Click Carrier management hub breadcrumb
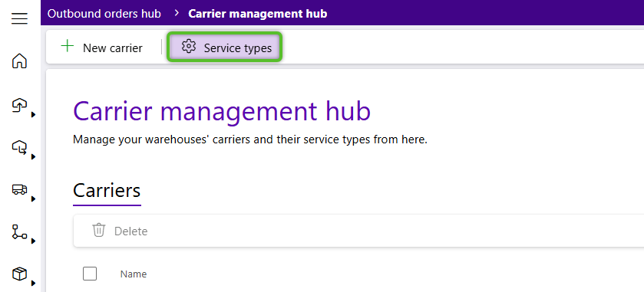The width and height of the screenshot is (644, 292). pos(257,14)
